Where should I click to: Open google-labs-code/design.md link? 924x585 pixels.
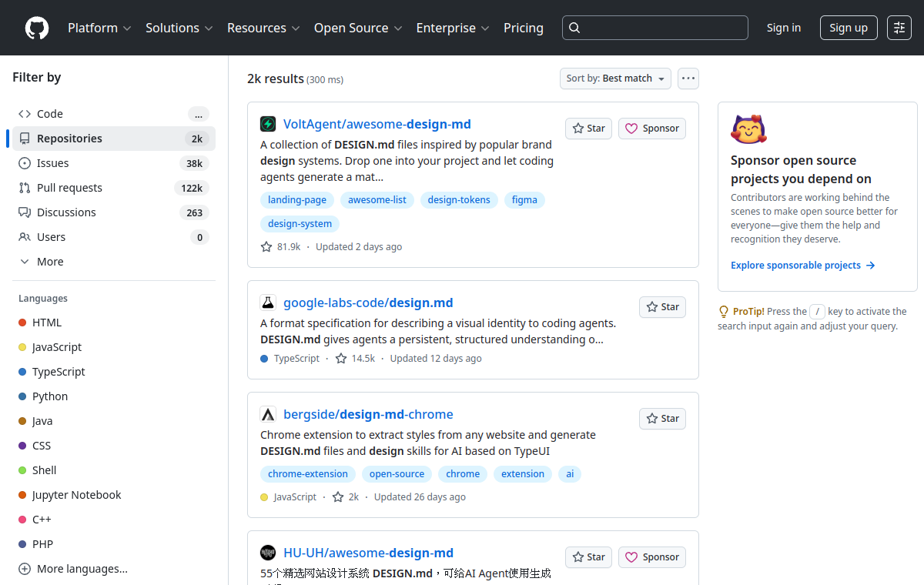368,303
